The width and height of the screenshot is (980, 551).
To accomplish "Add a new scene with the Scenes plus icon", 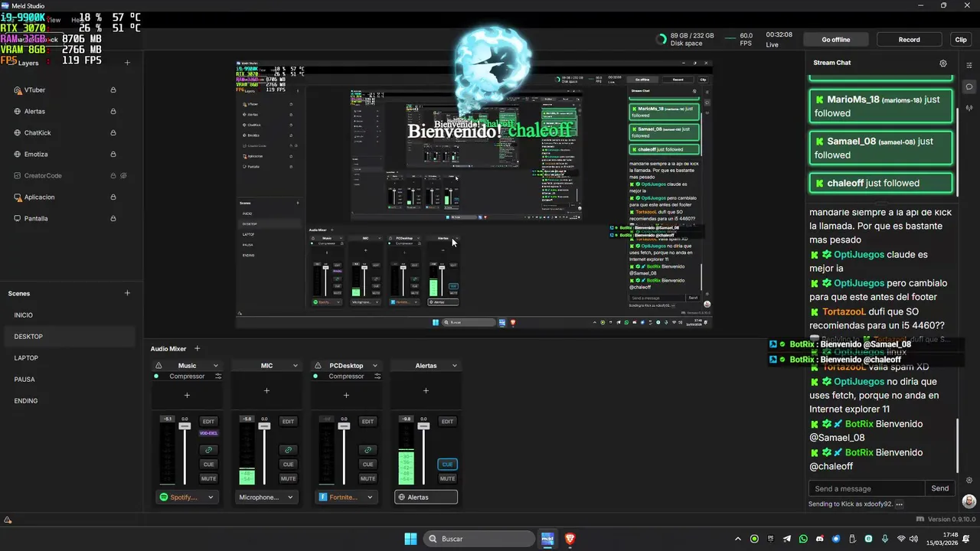I will tap(127, 293).
